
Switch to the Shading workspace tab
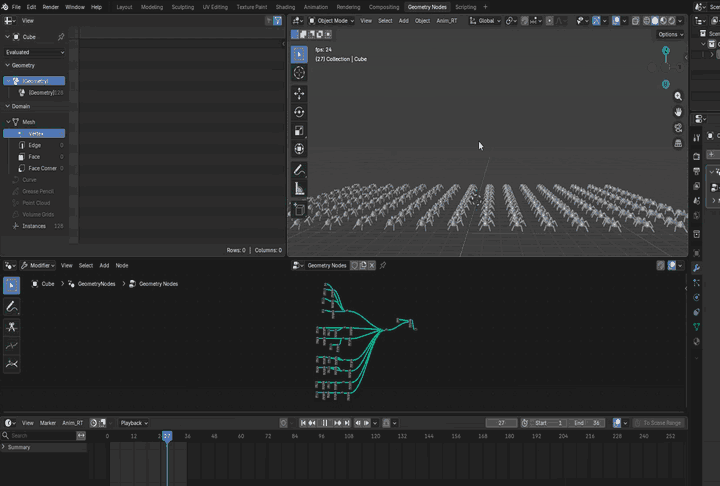click(x=285, y=7)
